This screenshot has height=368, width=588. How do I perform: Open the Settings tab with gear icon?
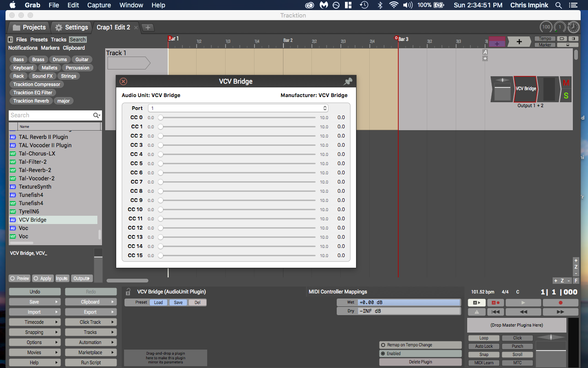(x=71, y=28)
